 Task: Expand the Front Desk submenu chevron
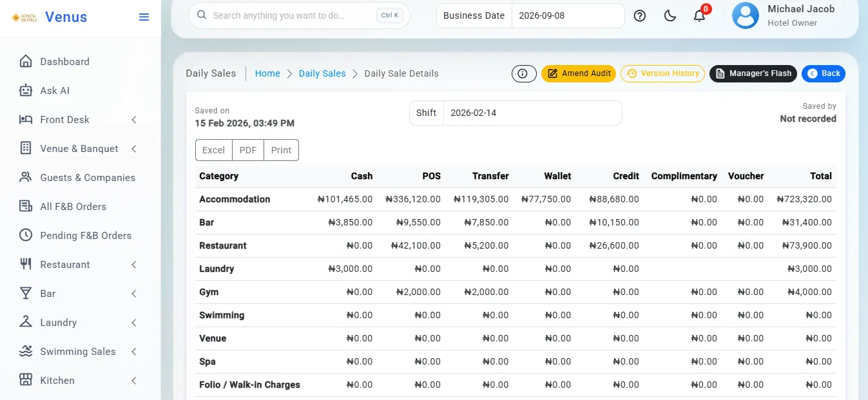pyautogui.click(x=134, y=120)
